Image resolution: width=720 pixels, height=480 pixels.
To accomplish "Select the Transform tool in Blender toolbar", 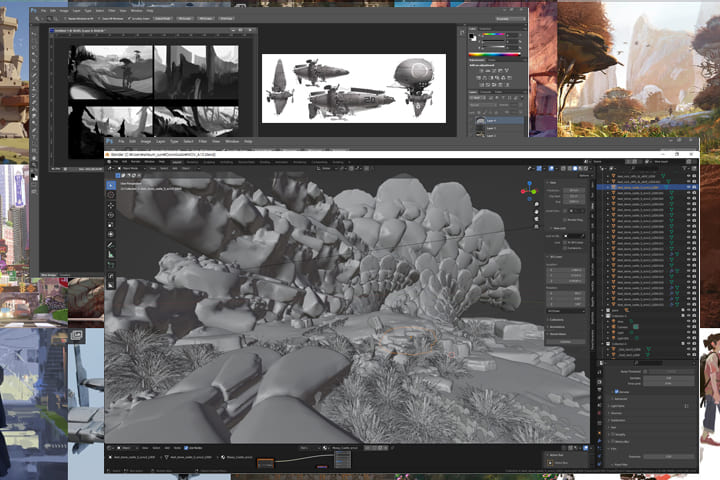I will tap(111, 234).
